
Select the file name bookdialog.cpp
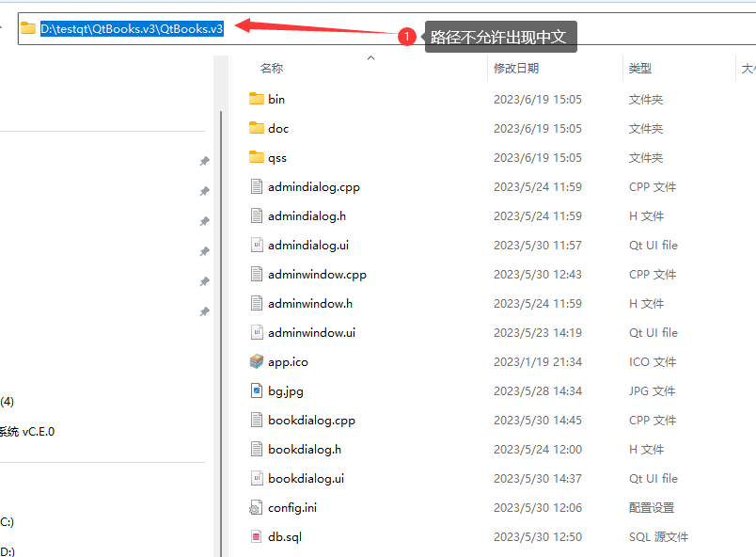click(x=312, y=421)
